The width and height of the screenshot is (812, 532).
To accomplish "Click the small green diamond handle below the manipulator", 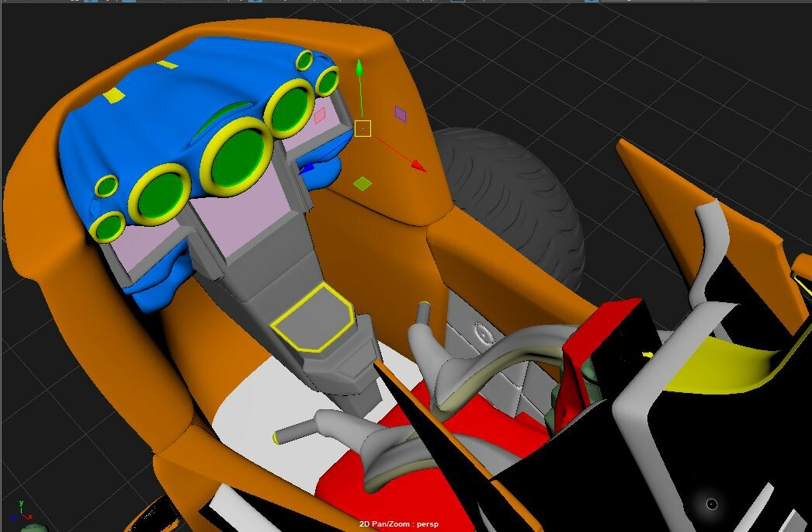I will click(x=363, y=183).
